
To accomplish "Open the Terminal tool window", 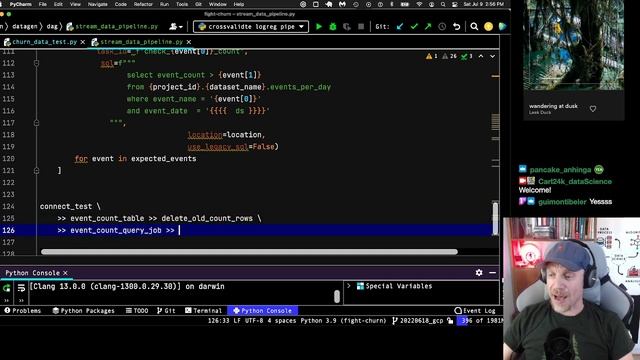I will click(204, 311).
